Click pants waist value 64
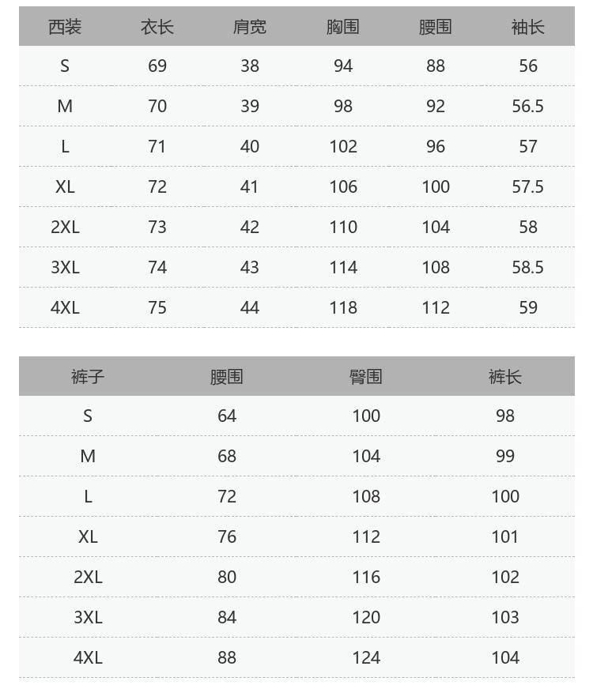Viewport: 593px width, 700px height. coord(227,416)
